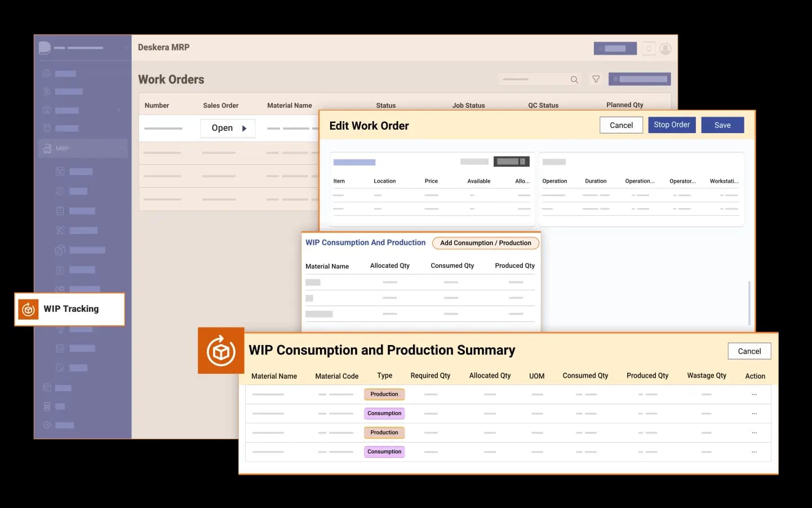Click the search magnifier icon in Work Orders
The height and width of the screenshot is (508, 812).
(x=574, y=79)
